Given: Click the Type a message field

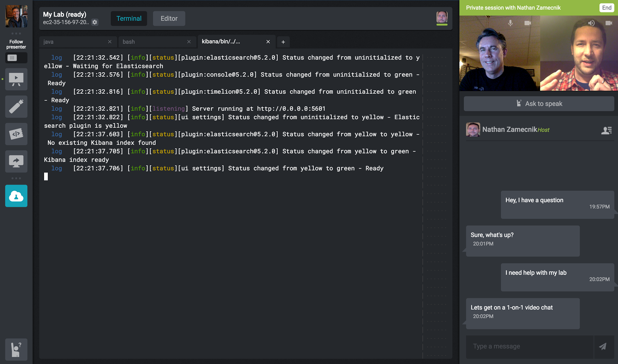Looking at the screenshot, I should pos(529,346).
